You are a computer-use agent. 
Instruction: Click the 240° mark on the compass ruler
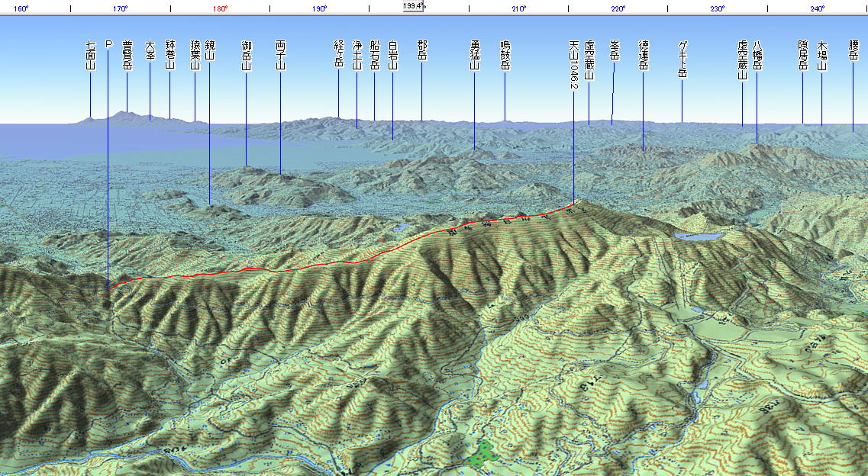point(817,9)
